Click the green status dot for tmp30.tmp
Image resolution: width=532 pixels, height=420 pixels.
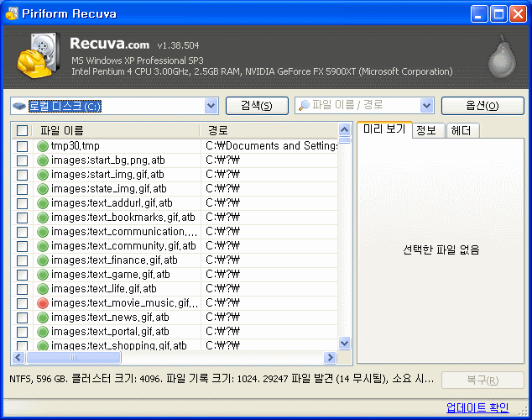coord(43,146)
